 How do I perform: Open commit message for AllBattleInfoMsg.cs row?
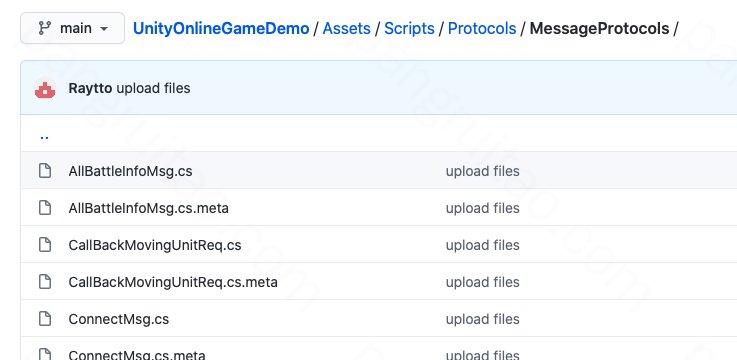coord(482,171)
